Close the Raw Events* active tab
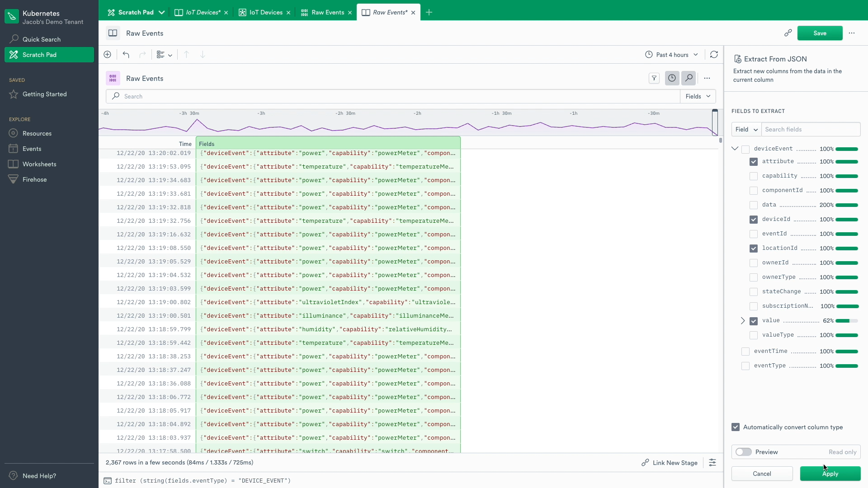Image resolution: width=868 pixels, height=488 pixels. coord(413,13)
